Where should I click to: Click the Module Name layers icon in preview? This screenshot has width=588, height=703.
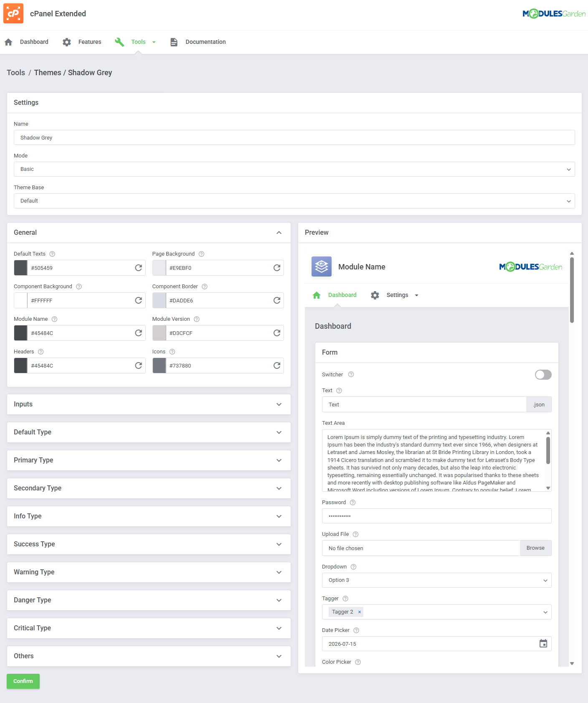click(x=322, y=266)
